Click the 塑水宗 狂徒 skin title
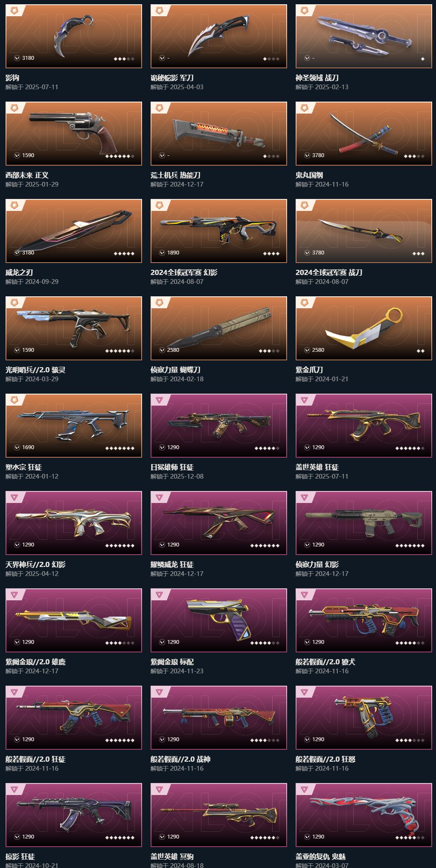 (23, 467)
